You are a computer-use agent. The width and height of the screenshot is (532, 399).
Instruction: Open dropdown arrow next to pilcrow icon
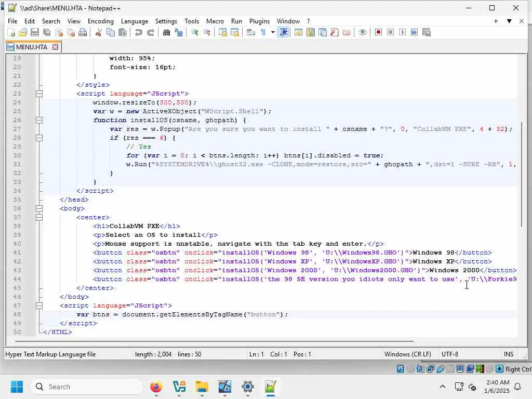pos(272,33)
